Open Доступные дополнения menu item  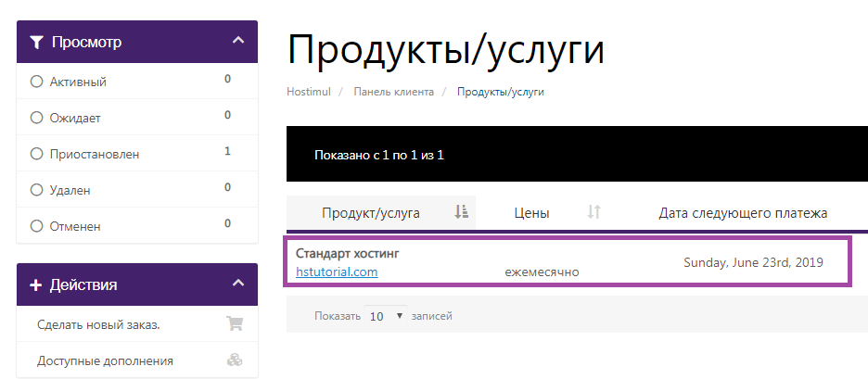(105, 360)
